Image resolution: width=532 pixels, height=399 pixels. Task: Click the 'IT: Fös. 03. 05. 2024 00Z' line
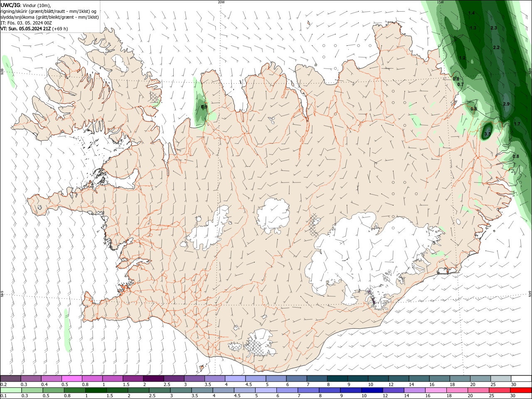(26, 23)
